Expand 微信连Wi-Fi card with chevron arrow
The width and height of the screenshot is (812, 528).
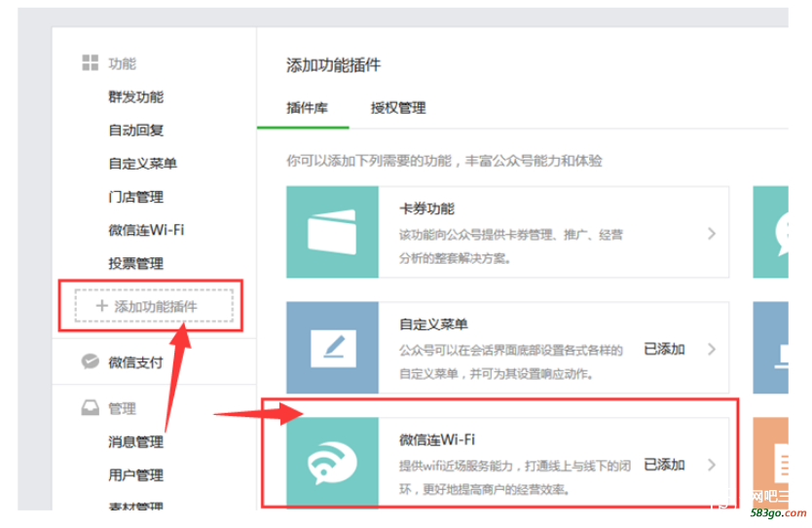(x=712, y=465)
